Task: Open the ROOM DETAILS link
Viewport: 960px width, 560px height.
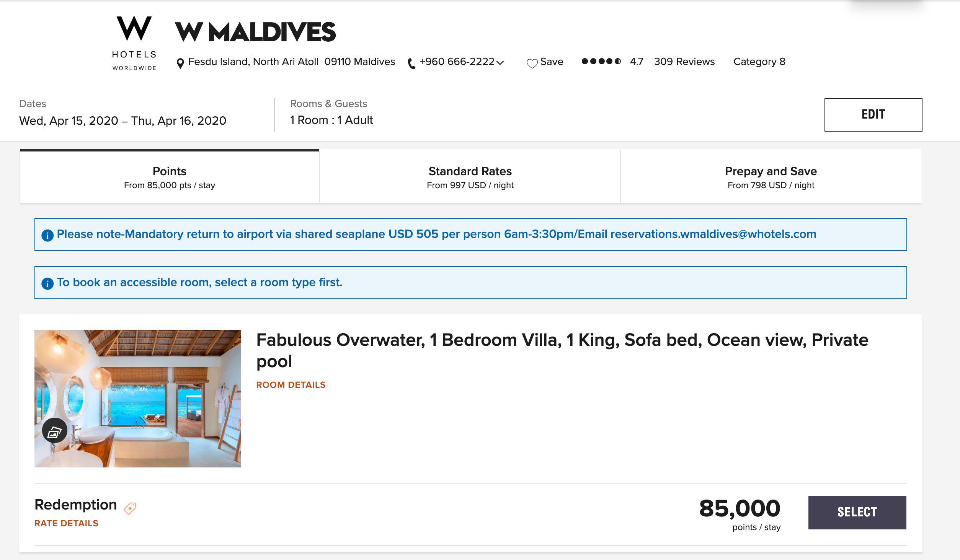Action: pyautogui.click(x=291, y=385)
